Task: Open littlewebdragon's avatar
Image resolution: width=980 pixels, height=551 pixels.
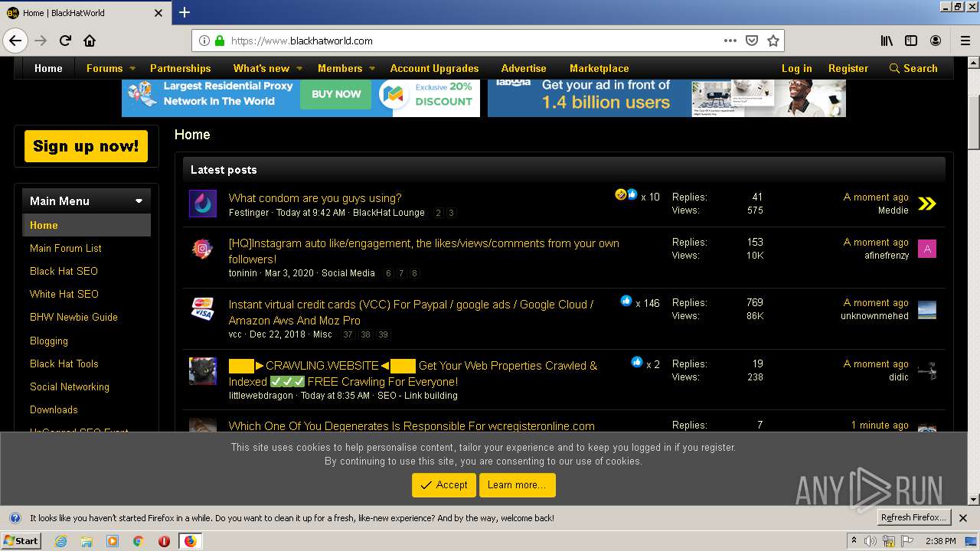Action: pos(203,371)
